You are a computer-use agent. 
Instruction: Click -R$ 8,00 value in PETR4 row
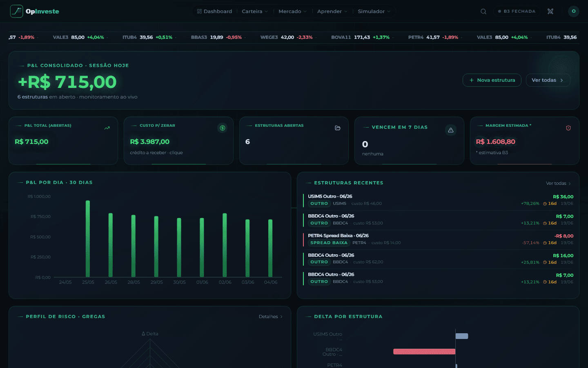pyautogui.click(x=564, y=236)
